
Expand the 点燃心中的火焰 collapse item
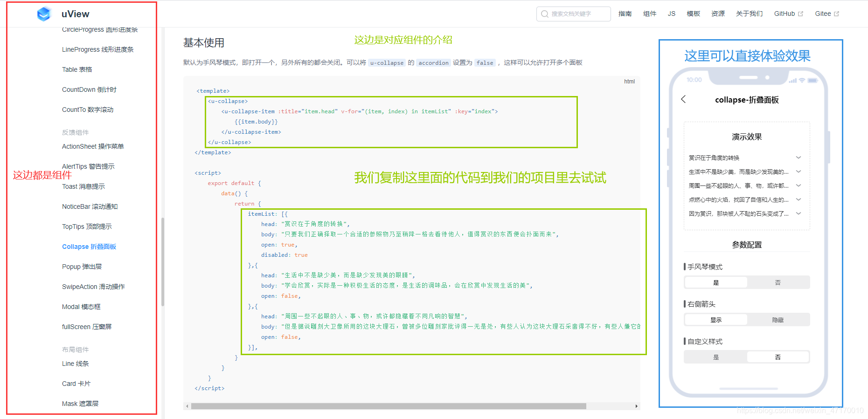(x=745, y=199)
